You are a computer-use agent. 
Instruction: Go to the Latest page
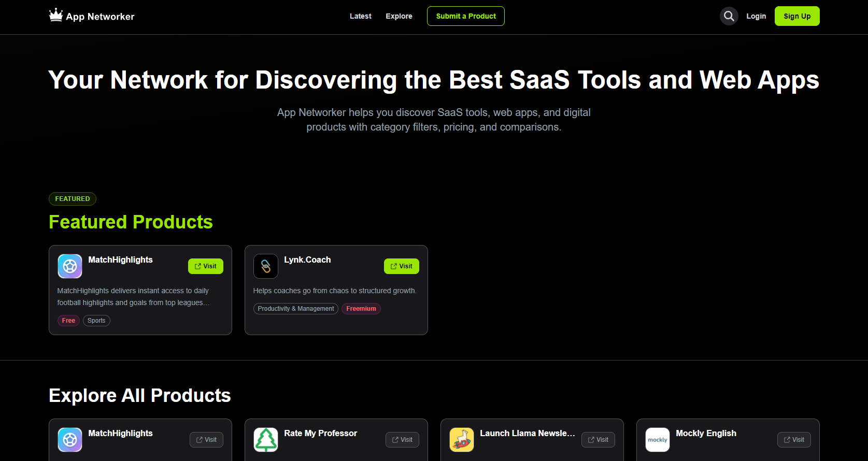pyautogui.click(x=361, y=16)
